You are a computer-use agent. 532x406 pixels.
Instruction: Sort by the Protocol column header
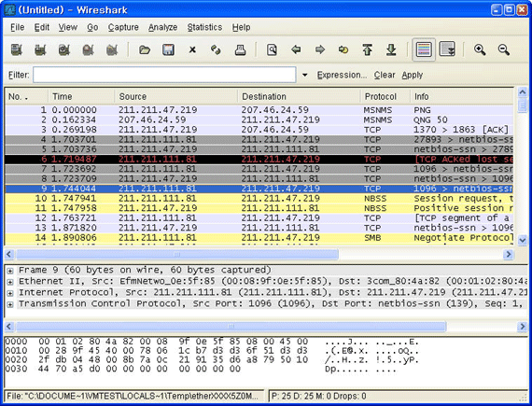point(385,97)
